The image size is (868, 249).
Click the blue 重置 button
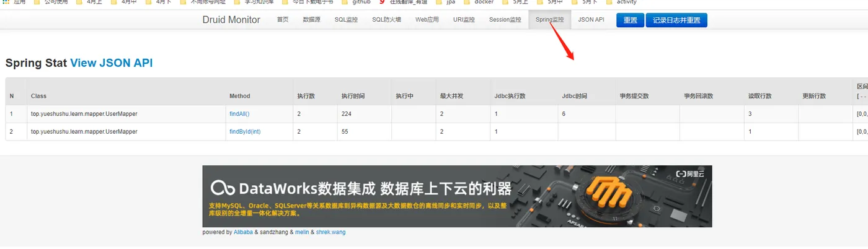click(630, 20)
